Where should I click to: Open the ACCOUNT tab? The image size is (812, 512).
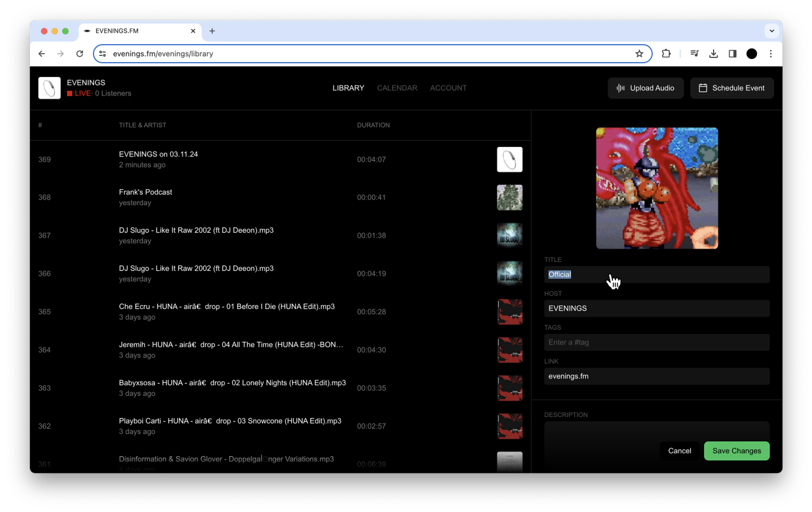point(448,88)
